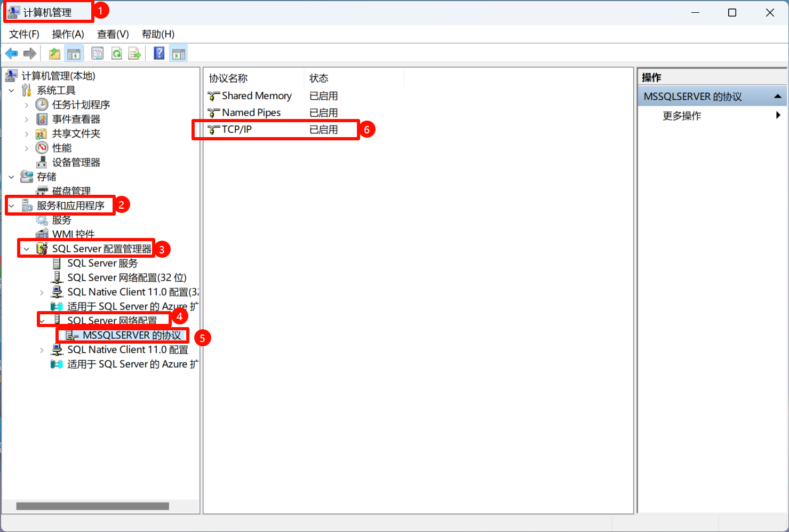Open 更多操作 in the actions pane
The height and width of the screenshot is (532, 789).
coord(682,116)
